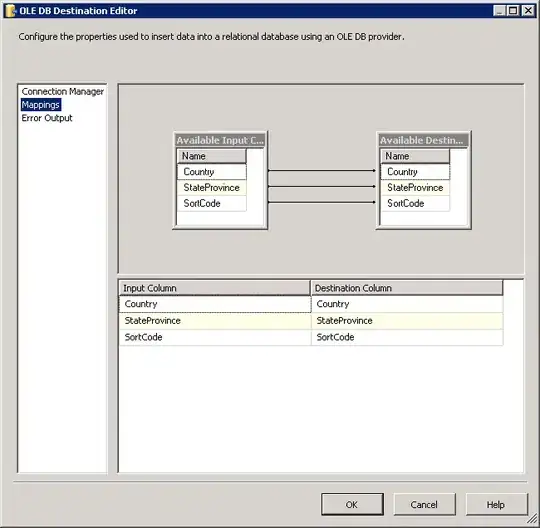Viewport: 540px width, 528px height.
Task: Open the Connection Manager page
Action: pos(62,92)
